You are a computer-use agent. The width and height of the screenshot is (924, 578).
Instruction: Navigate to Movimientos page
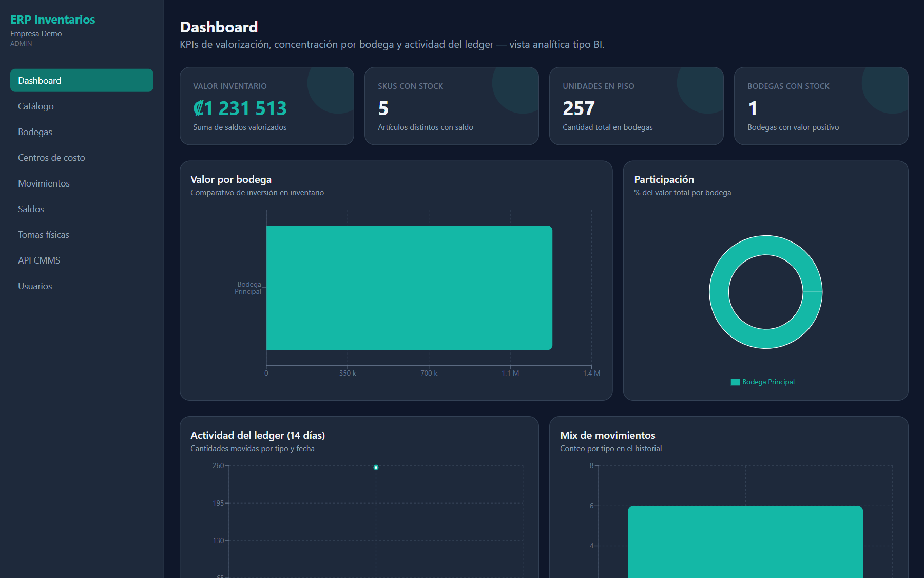(82, 183)
